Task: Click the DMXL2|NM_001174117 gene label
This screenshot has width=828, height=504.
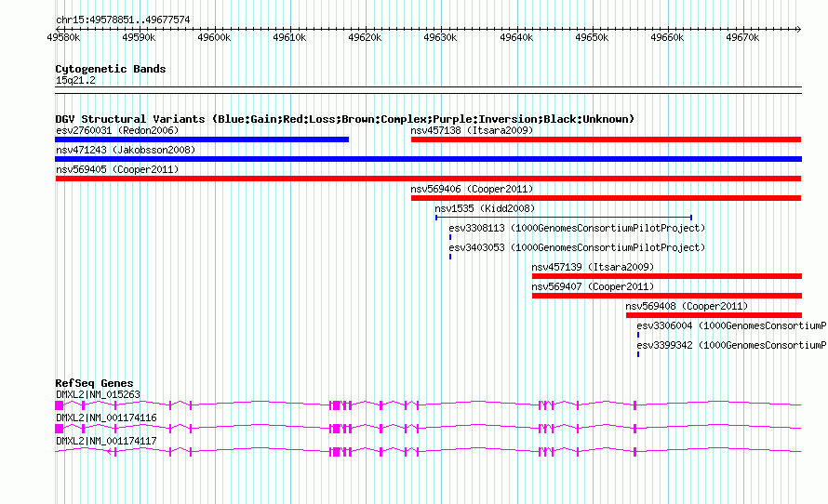Action: (x=106, y=441)
